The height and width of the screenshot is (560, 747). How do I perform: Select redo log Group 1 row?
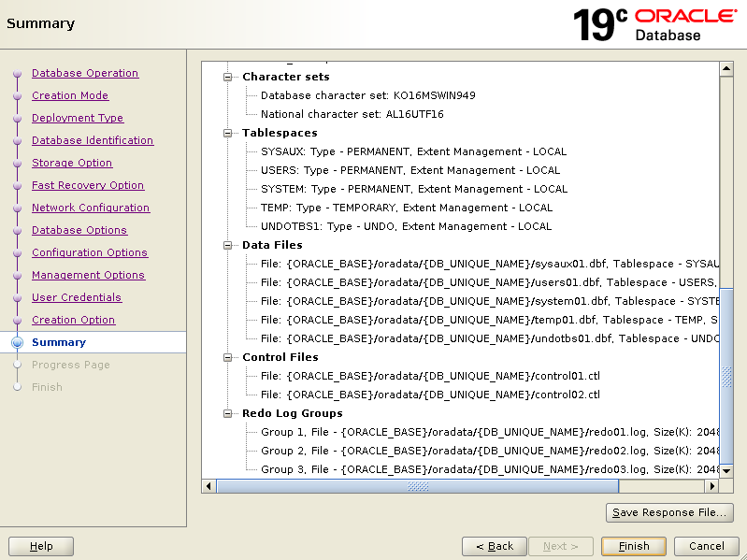click(x=489, y=432)
